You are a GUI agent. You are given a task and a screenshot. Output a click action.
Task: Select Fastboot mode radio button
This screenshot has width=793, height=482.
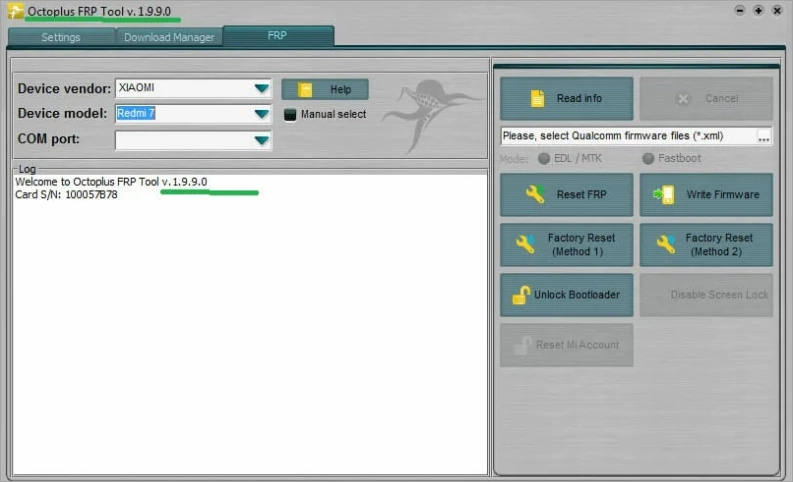click(648, 159)
